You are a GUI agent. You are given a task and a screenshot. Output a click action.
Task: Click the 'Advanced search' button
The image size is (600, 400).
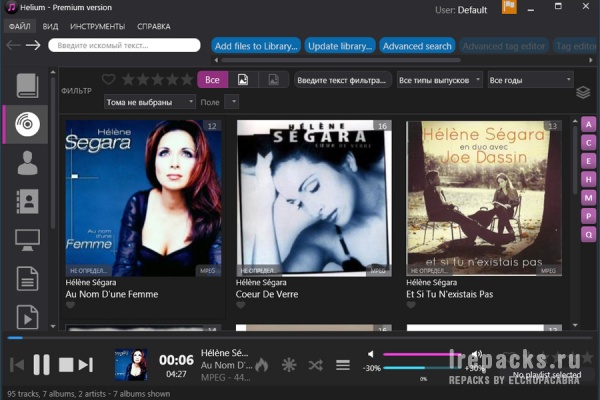point(417,46)
